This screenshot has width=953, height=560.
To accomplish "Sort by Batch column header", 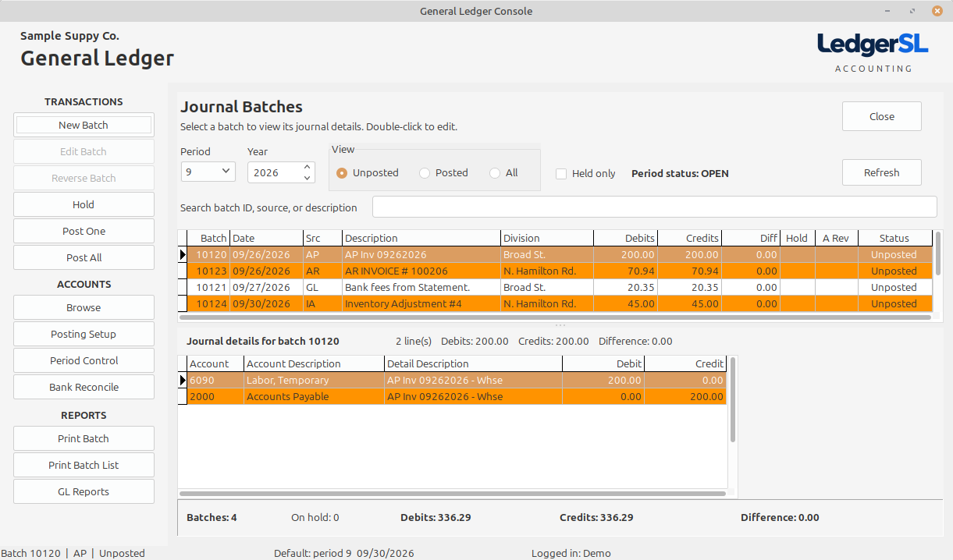I will tap(208, 238).
